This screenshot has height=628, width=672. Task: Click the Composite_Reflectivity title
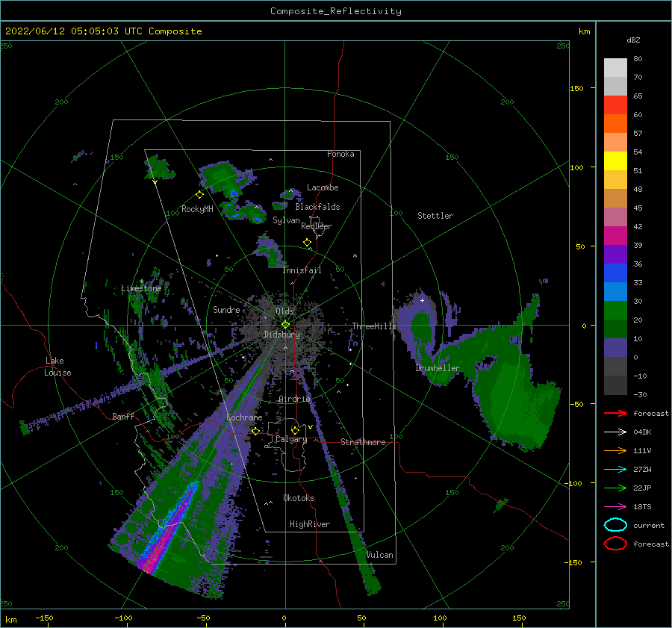336,11
